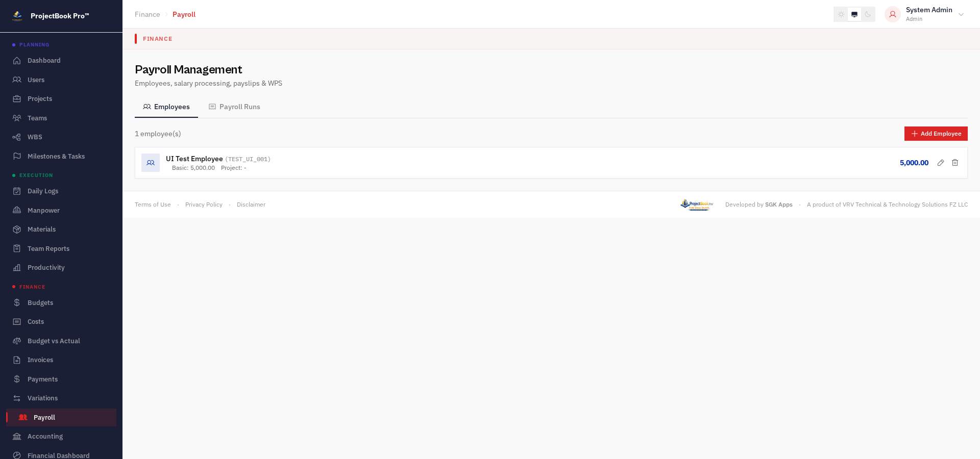Open Variations sidebar item
This screenshot has width=980, height=459.
[x=61, y=398]
